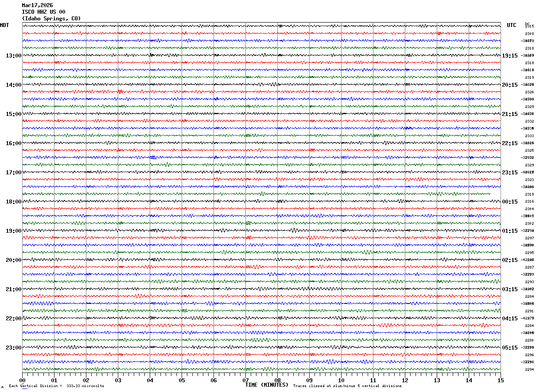
Task: Click the DC offset value 2326
Action: (529, 92)
